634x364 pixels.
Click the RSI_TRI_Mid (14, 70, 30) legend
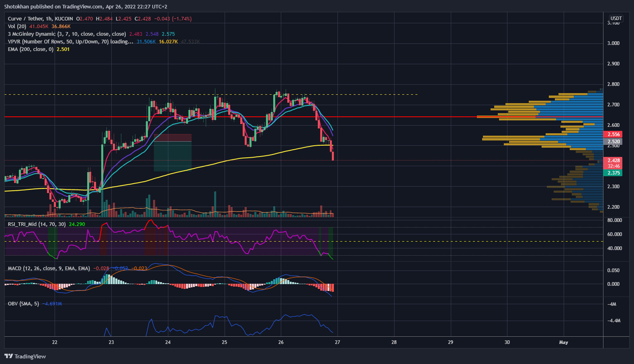37,224
